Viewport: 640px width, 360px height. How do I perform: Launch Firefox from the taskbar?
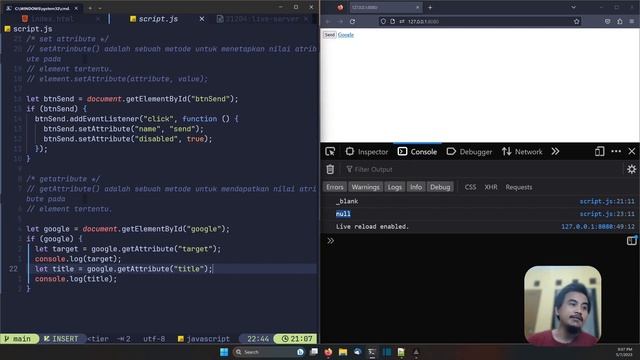pos(328,352)
